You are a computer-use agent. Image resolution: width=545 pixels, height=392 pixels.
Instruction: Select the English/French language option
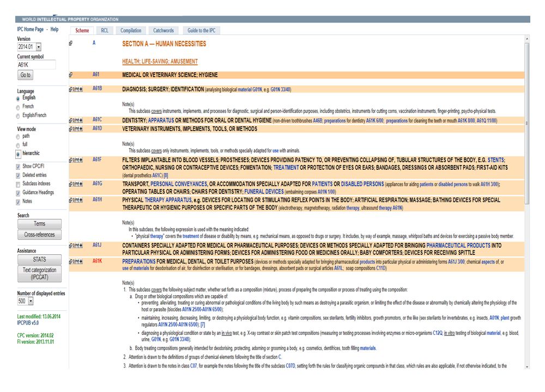[18, 116]
